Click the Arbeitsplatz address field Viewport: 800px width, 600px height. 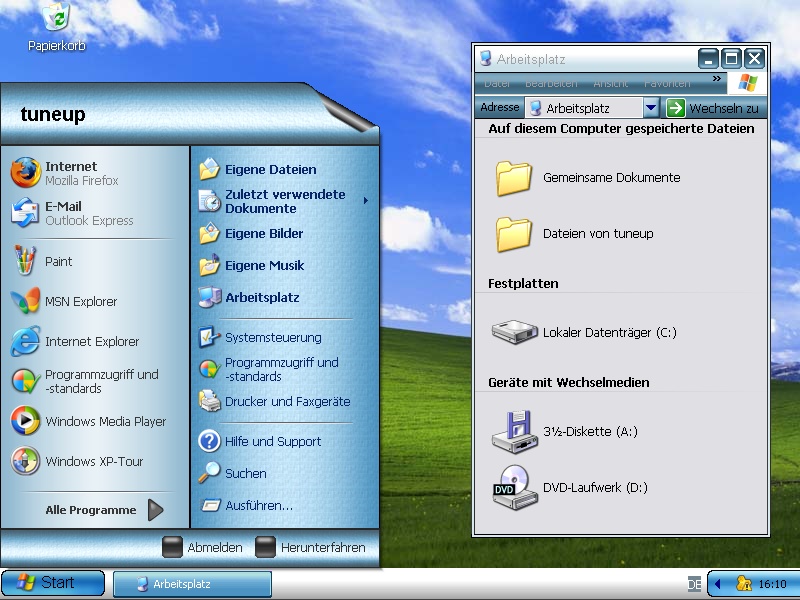point(584,108)
